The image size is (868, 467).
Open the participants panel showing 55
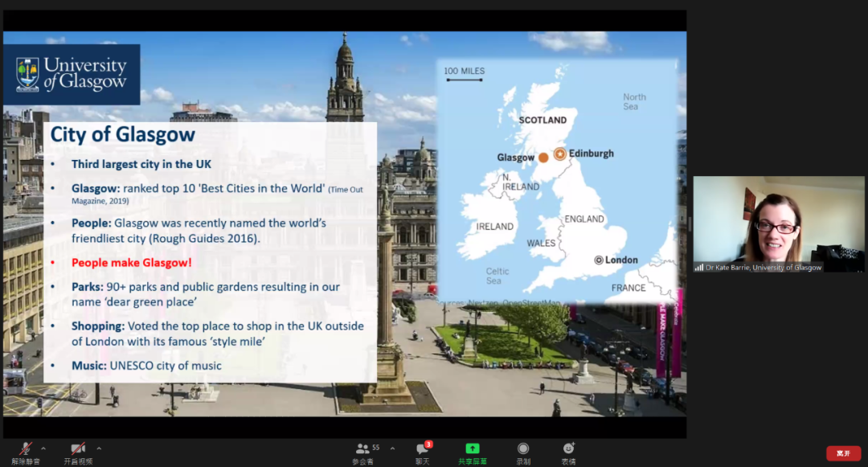pos(366,453)
